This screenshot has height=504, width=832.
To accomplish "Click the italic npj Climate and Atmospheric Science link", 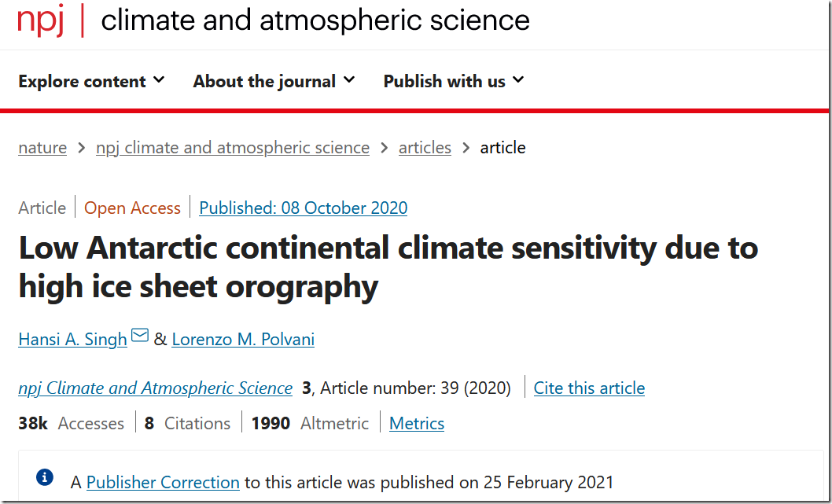I will (156, 388).
